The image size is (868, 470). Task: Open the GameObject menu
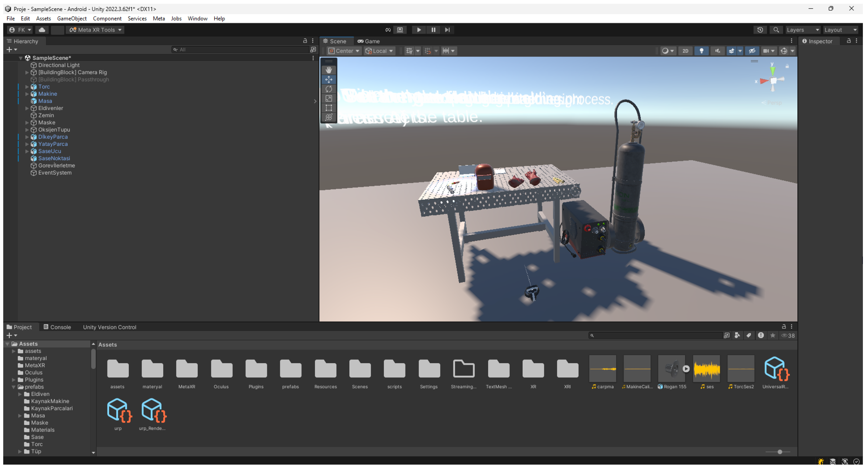pyautogui.click(x=71, y=19)
